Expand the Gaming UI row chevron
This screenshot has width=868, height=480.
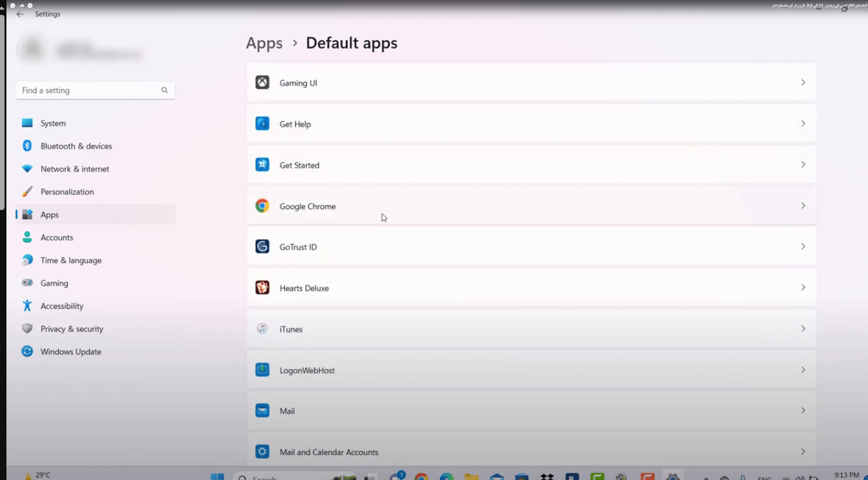[x=803, y=82]
